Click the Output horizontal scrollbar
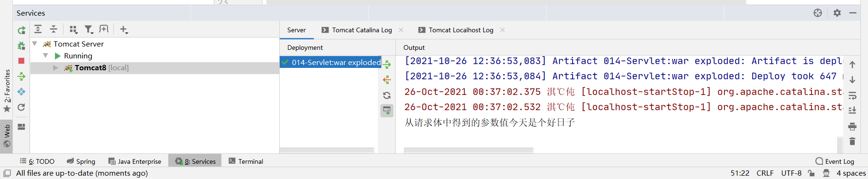The height and width of the screenshot is (179, 868). (x=469, y=151)
